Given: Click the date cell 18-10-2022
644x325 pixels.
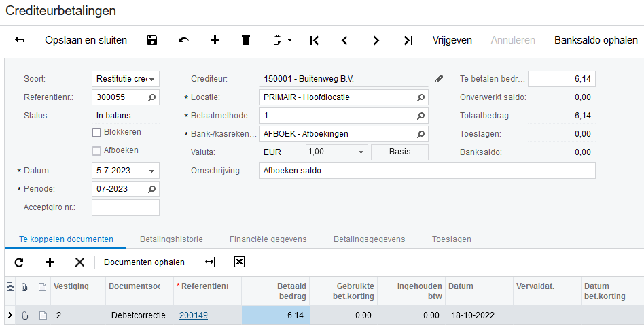Looking at the screenshot, I should click(x=480, y=315).
